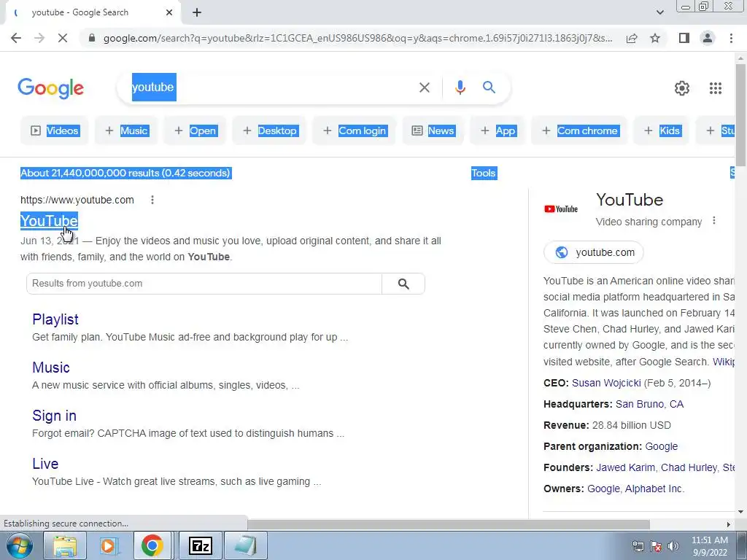747x560 pixels.
Task: Submit search using the magnifier icon
Action: pos(489,87)
